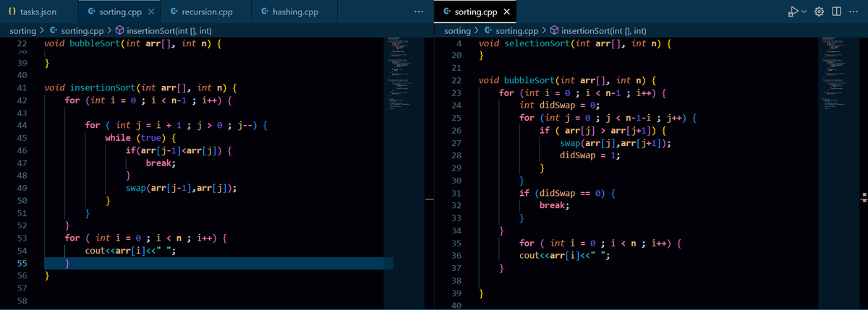Screen dimensions: 868x310
Task: Select the sorting.cpp tab in left group
Action: click(120, 12)
